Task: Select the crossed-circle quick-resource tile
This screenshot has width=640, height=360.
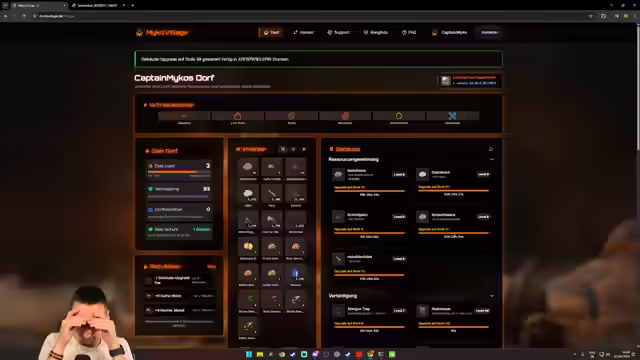Action: coord(291,116)
